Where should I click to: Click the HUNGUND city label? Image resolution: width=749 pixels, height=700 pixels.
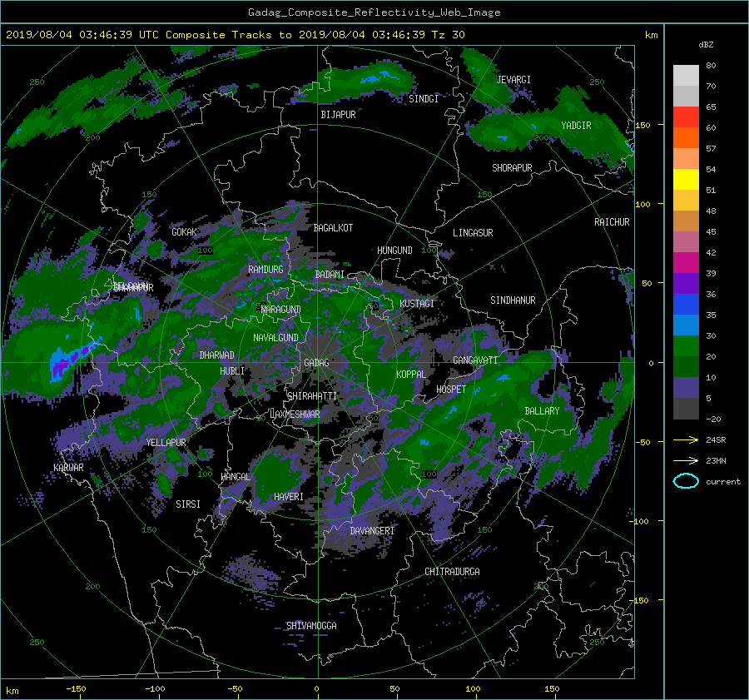pyautogui.click(x=394, y=251)
